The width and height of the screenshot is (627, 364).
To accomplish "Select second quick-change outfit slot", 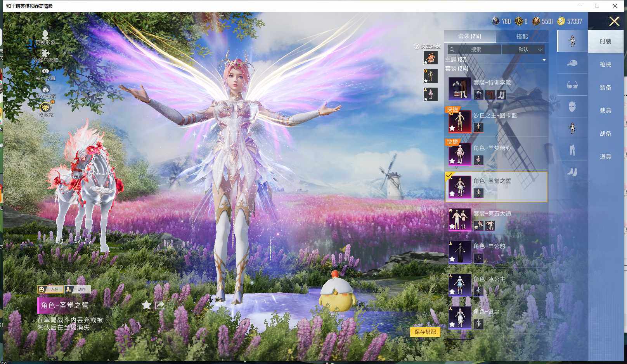I will tap(430, 76).
